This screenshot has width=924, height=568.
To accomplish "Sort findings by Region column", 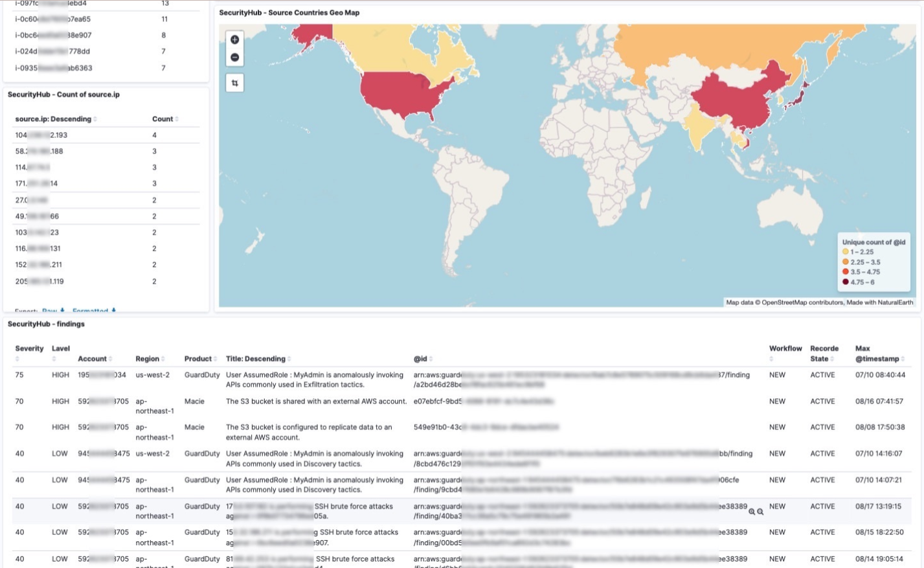I will coord(150,359).
